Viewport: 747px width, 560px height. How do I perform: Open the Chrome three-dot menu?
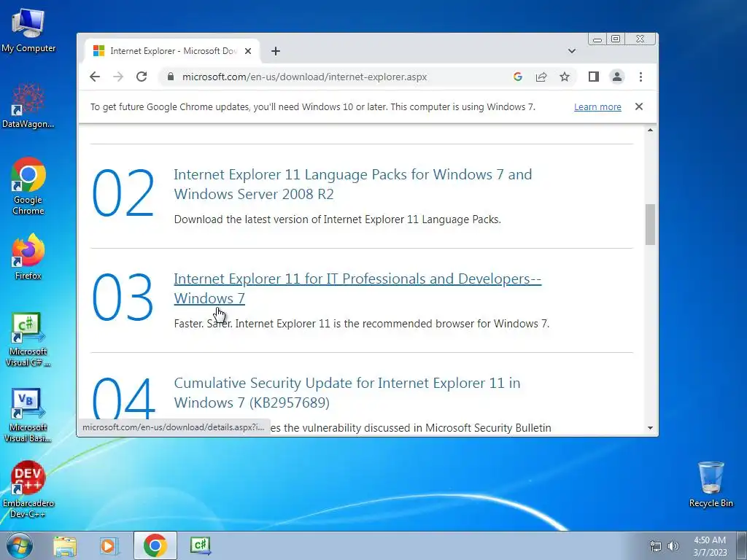(640, 77)
